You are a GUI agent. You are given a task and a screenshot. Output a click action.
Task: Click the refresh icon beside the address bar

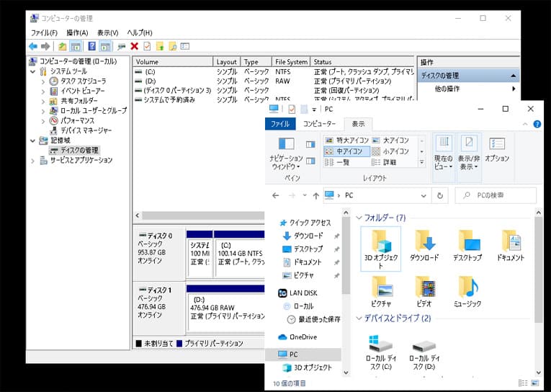tap(440, 195)
